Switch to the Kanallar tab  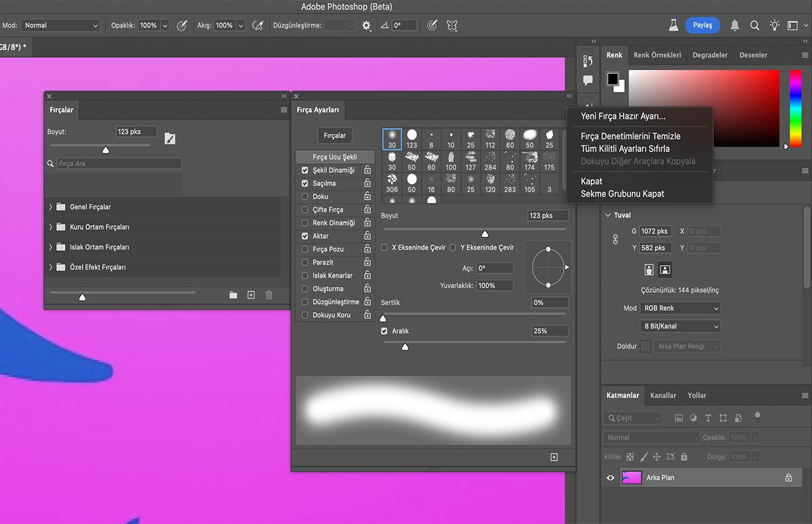[x=662, y=396]
